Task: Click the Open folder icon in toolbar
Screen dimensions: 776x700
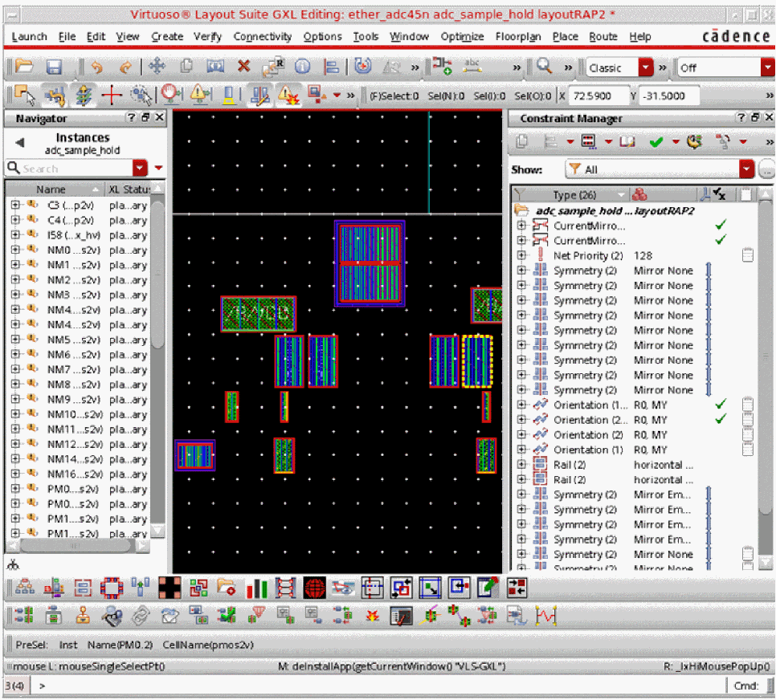Action: (x=23, y=67)
